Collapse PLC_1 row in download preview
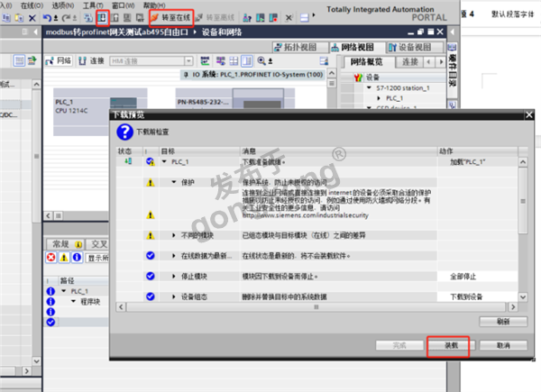Viewport: 541px width, 392px height. 165,161
